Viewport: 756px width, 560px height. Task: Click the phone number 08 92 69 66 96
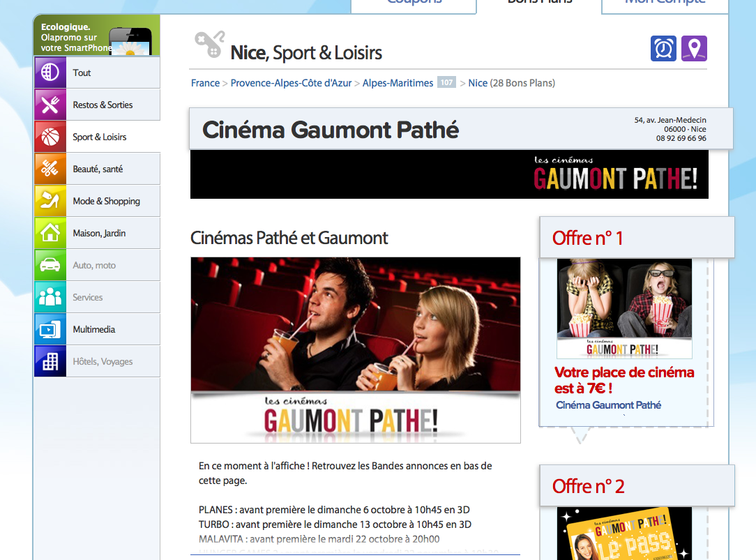point(681,138)
